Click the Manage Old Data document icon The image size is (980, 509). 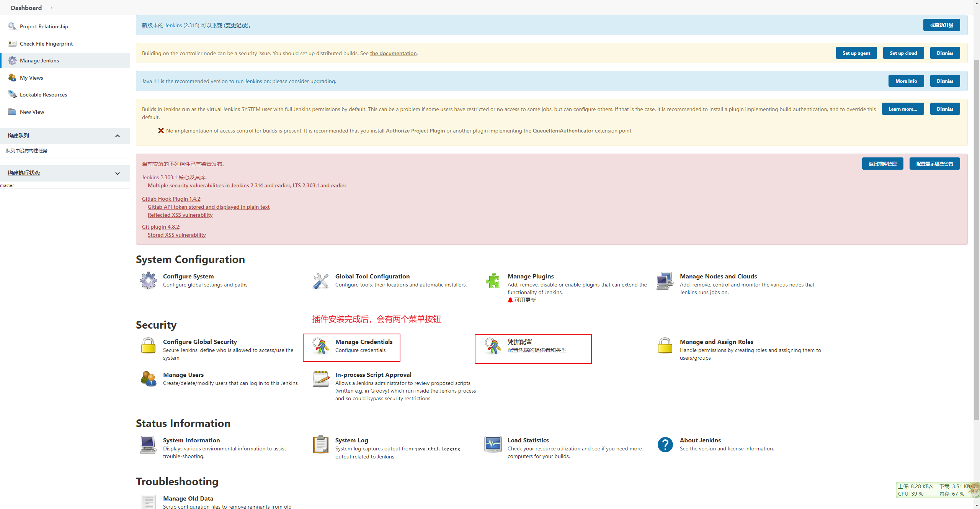[x=149, y=502]
